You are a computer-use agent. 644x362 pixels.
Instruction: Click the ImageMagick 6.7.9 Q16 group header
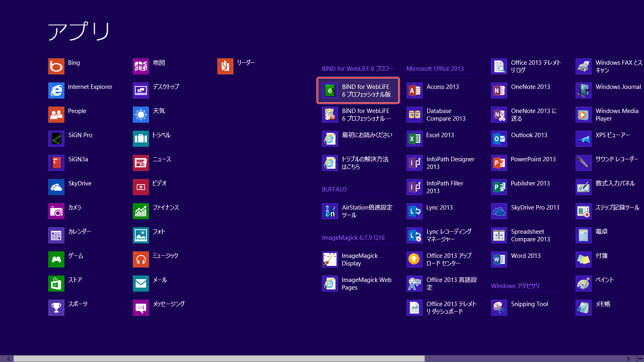tap(353, 238)
